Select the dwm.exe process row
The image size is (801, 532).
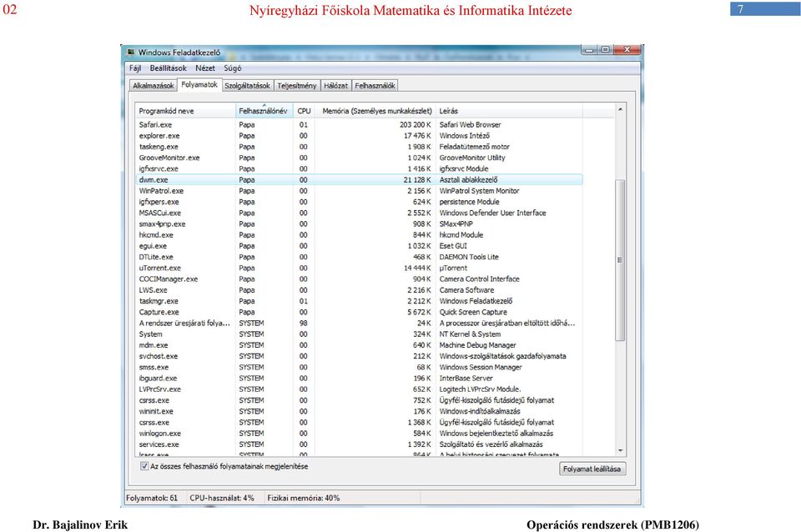click(359, 180)
